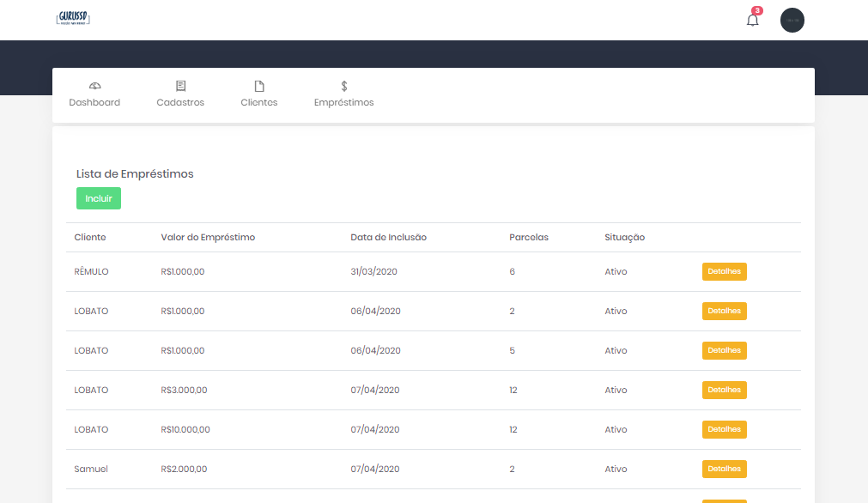Screen dimensions: 868x503
Task: Open Detalhes for LOBATO's R$10.000,00 loan
Action: (x=724, y=429)
